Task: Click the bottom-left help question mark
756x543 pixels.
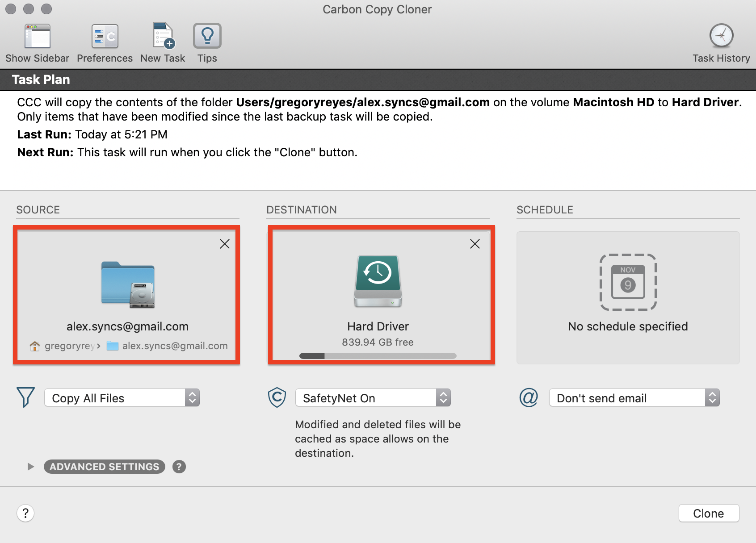Action: [x=25, y=513]
